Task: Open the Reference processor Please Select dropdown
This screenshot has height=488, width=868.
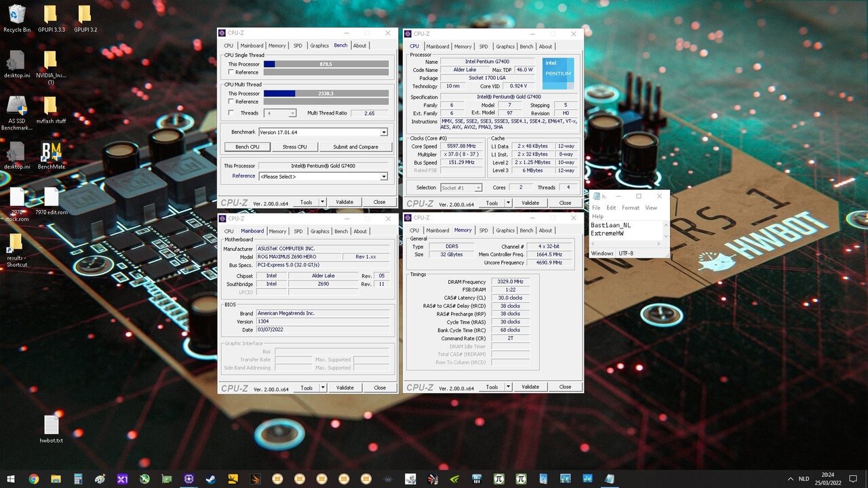Action: coord(384,176)
